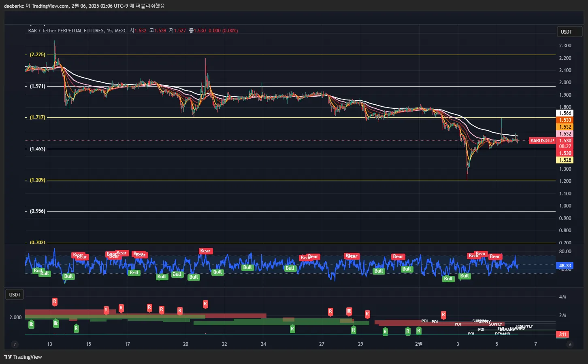Click the green R marker near date 14

[76, 328]
